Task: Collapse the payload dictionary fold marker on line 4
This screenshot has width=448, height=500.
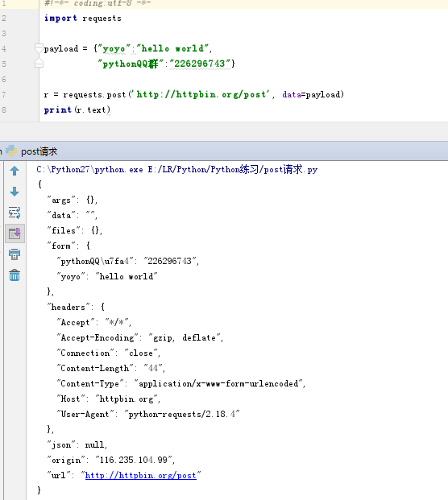Action: click(x=39, y=48)
